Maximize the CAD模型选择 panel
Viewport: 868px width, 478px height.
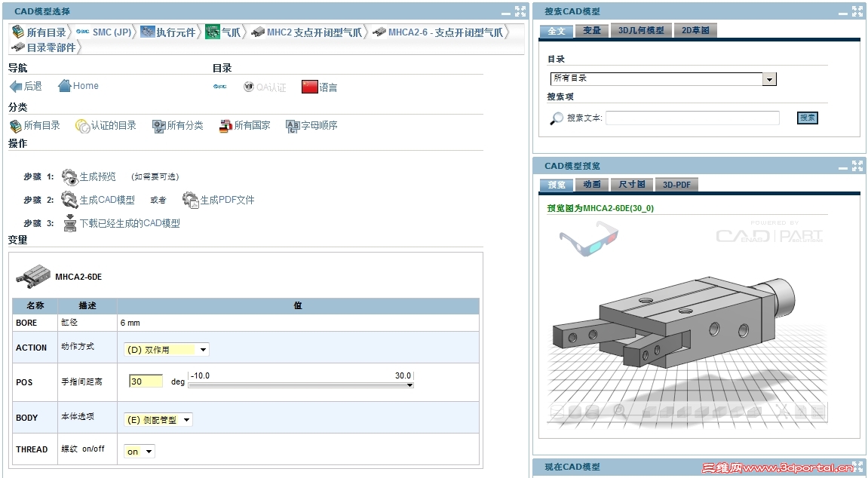click(x=520, y=11)
